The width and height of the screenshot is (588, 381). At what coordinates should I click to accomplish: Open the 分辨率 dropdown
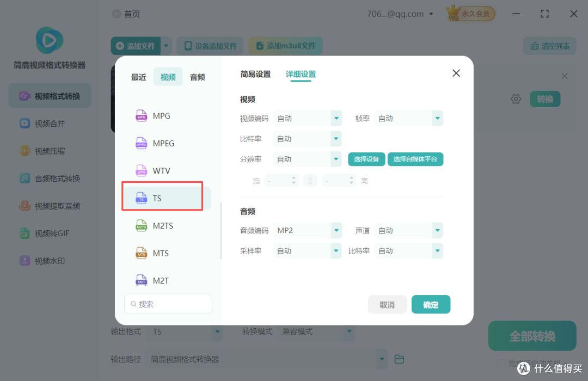308,159
